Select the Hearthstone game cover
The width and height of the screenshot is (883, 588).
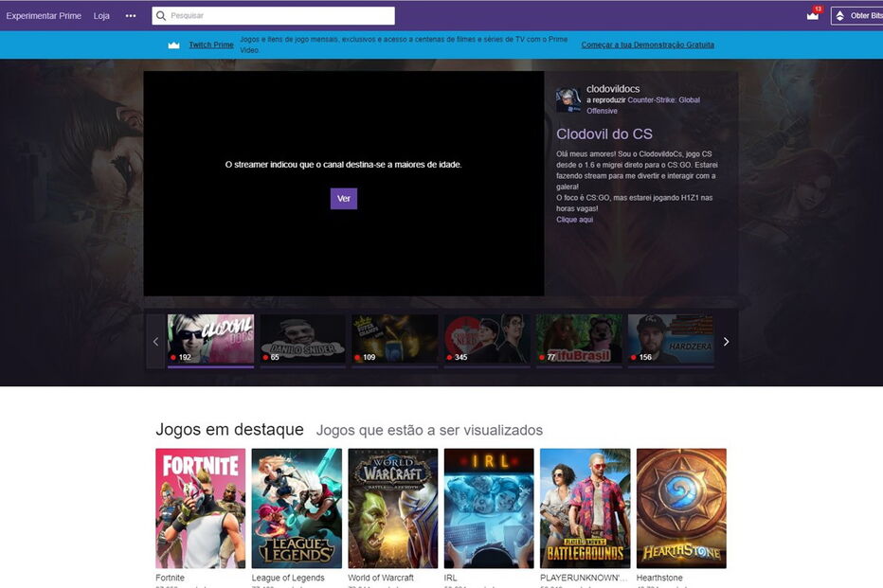tap(680, 508)
